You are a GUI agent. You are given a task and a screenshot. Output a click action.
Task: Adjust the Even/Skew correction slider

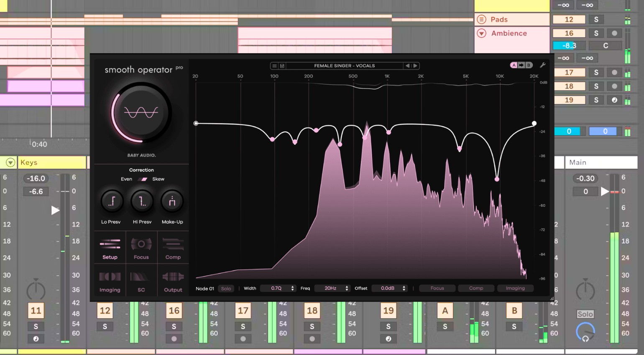tap(142, 179)
